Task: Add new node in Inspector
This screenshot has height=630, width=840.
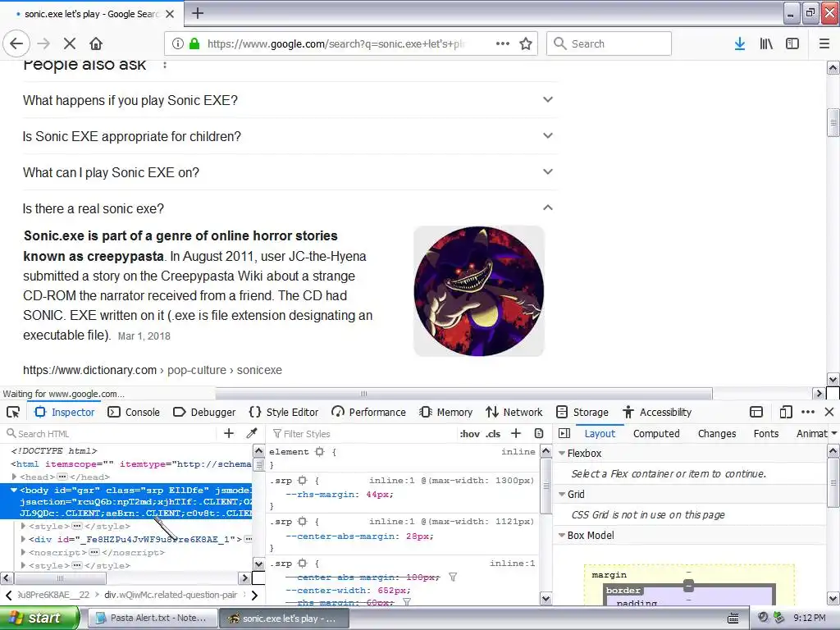Action: point(229,433)
